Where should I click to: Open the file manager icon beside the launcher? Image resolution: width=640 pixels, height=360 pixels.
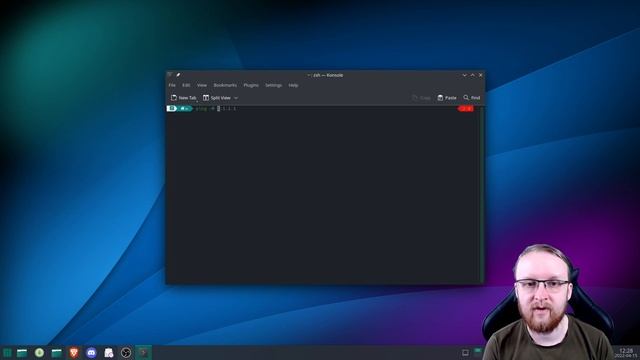(22, 353)
